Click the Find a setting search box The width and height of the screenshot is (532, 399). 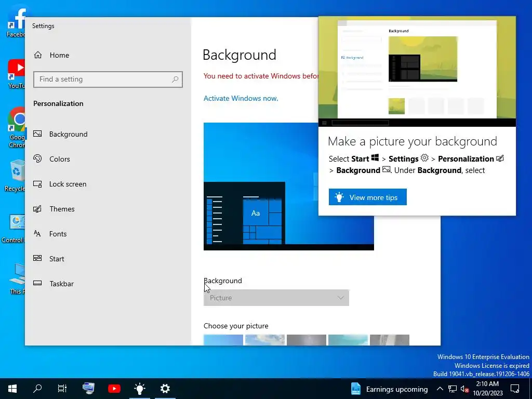[x=108, y=79]
